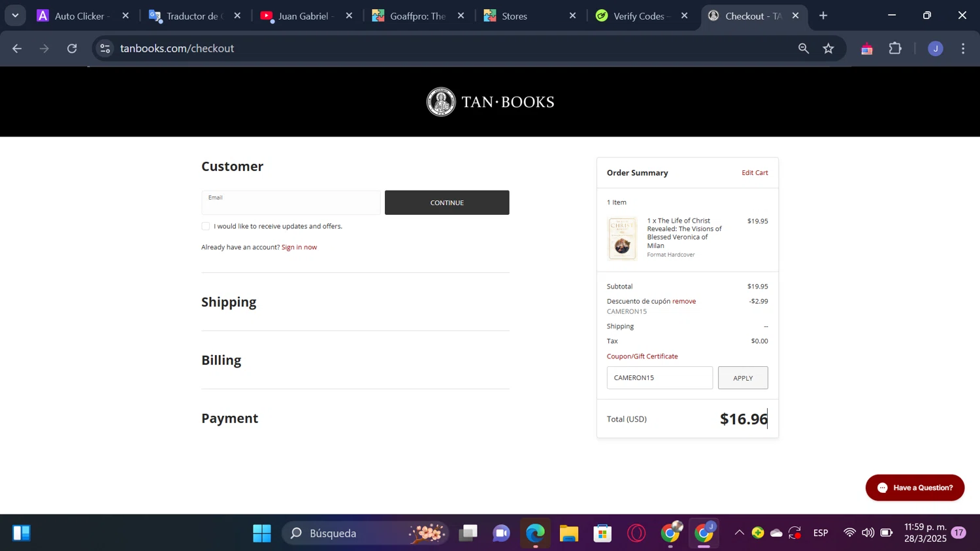Click the browser back arrow

click(x=17, y=48)
